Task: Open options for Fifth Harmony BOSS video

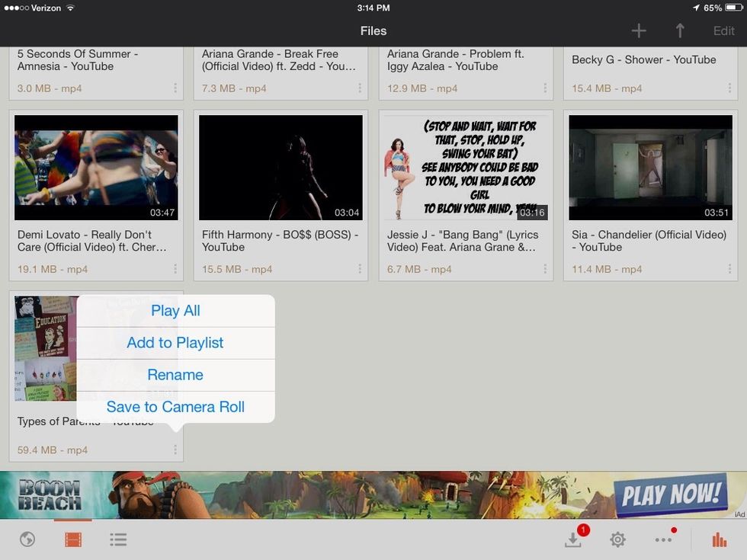Action: [x=361, y=268]
